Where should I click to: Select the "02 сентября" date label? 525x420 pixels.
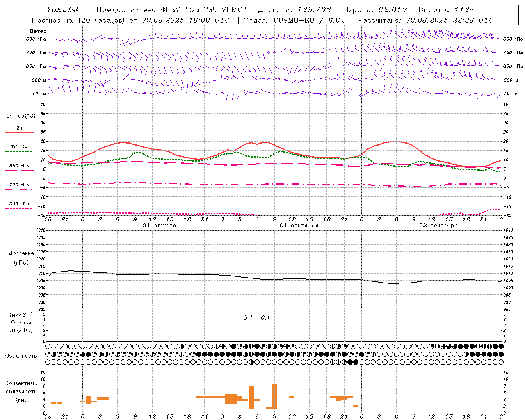click(x=438, y=226)
